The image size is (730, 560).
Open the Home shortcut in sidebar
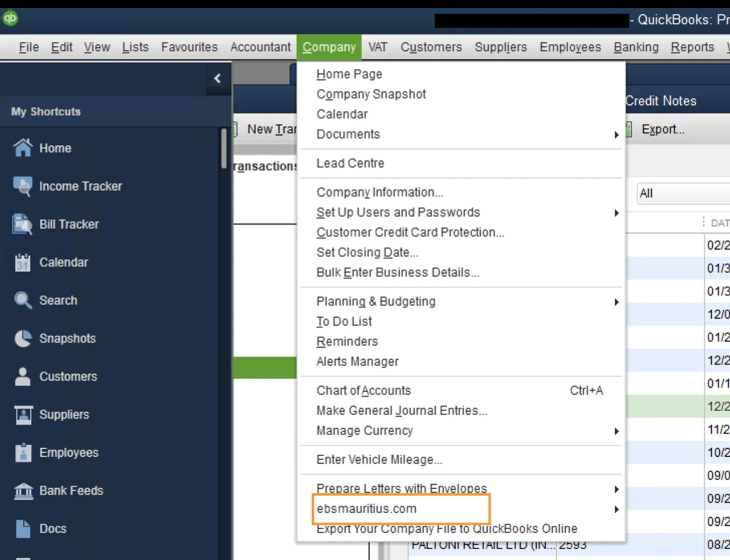(x=55, y=148)
